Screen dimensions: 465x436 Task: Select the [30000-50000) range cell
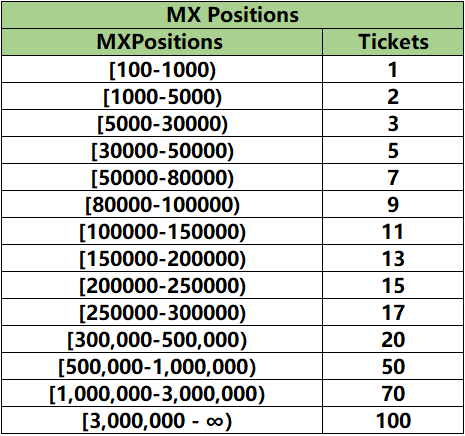click(x=162, y=150)
